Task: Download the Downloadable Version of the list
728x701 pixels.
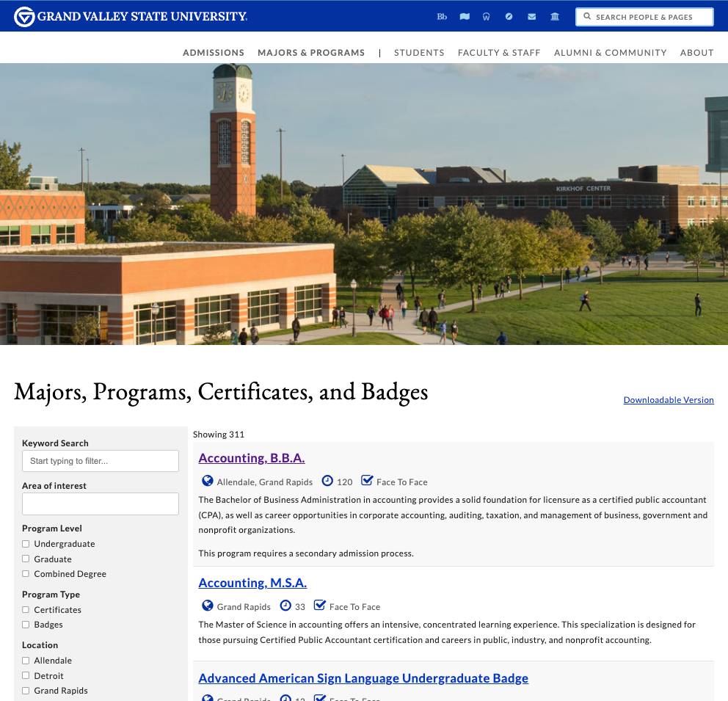Action: (669, 399)
